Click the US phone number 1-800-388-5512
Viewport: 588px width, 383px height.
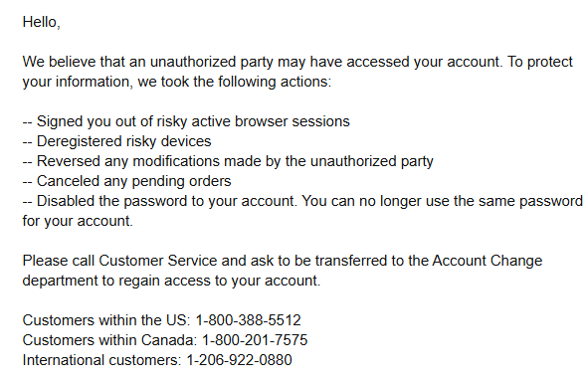point(249,320)
